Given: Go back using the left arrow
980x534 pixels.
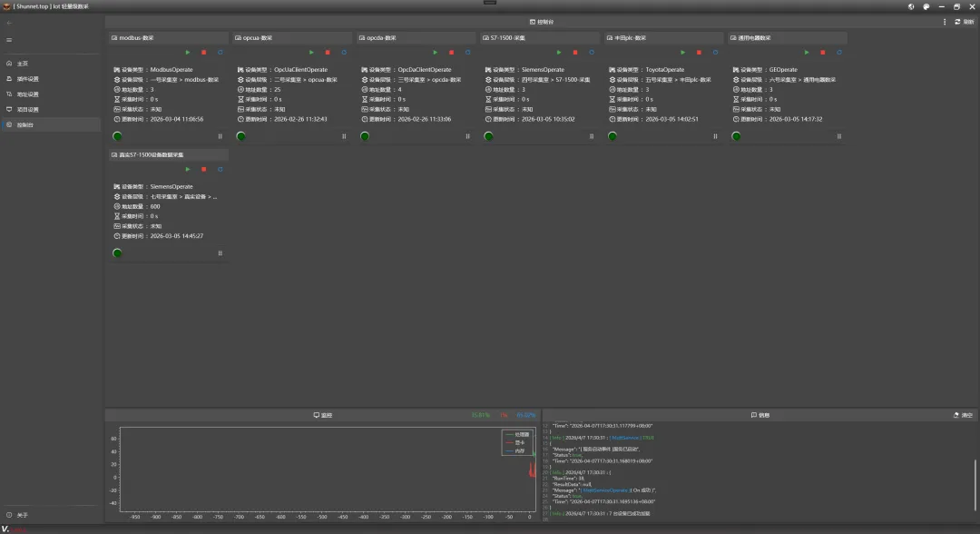Looking at the screenshot, I should (x=9, y=23).
